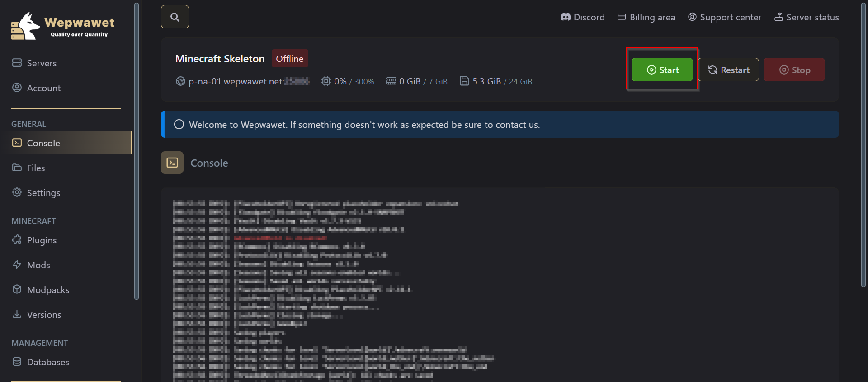Click the MANAGEMENT section label
Image resolution: width=868 pixels, height=382 pixels.
tap(39, 343)
